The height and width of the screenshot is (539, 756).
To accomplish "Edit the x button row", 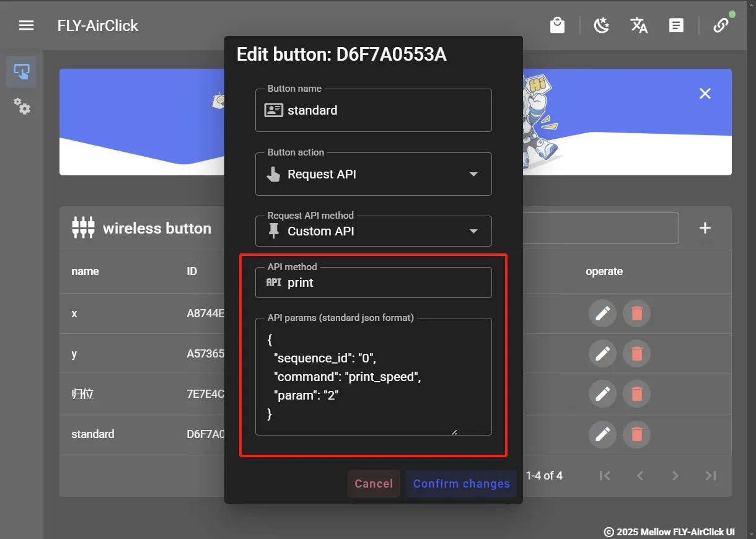I will (602, 314).
